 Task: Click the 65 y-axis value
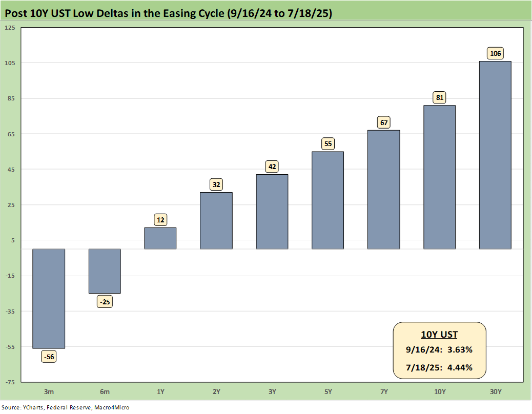coord(11,134)
